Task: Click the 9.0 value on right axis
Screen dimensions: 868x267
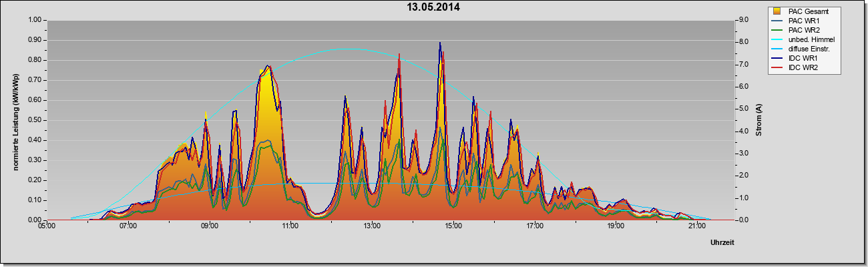Action: [744, 20]
